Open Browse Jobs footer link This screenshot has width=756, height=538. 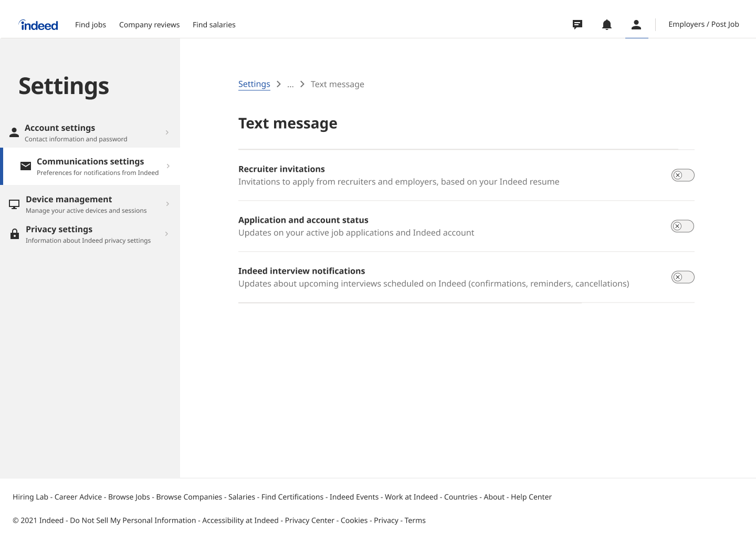129,497
